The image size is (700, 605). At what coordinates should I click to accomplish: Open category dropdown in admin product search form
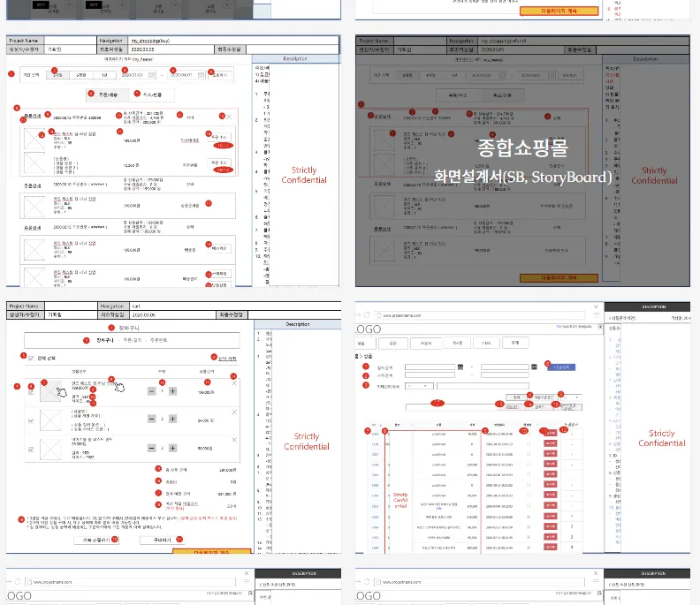[419, 386]
